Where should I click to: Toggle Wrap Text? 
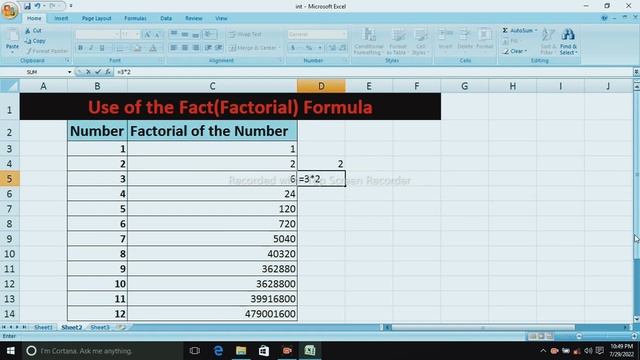[246, 34]
